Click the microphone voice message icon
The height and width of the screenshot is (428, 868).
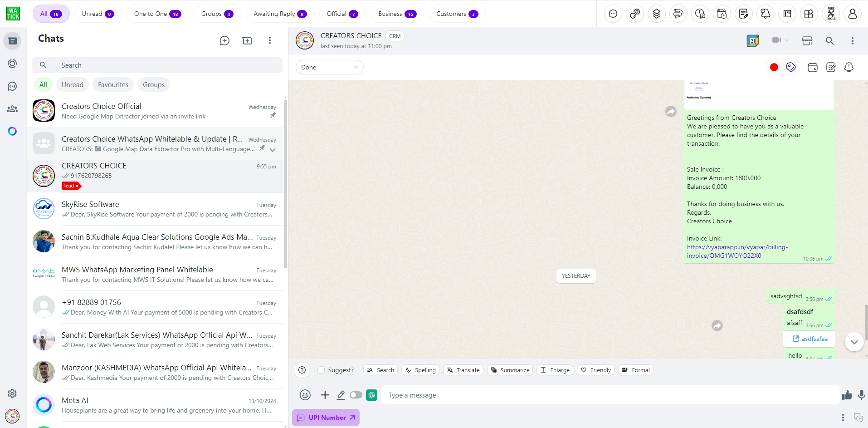tap(861, 395)
